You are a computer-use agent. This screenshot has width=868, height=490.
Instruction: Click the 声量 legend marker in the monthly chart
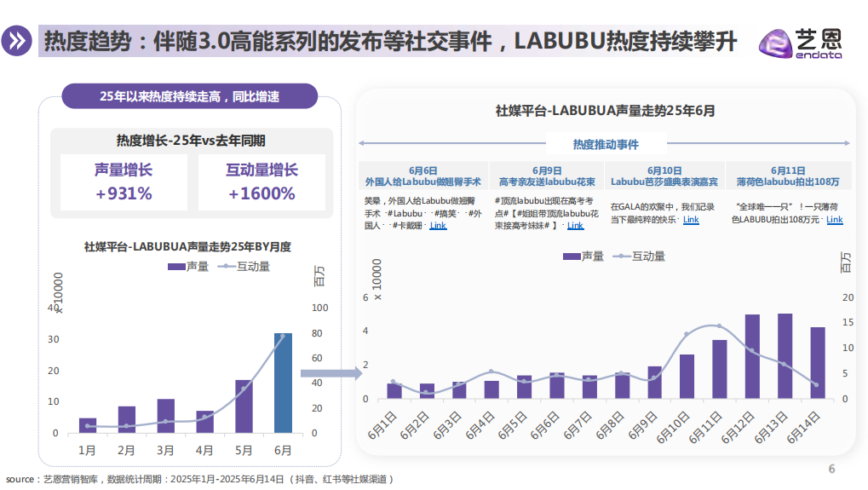(x=176, y=267)
